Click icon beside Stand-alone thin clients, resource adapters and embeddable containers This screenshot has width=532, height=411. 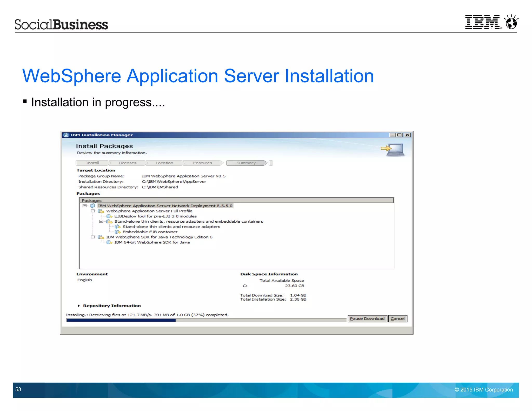pyautogui.click(x=109, y=221)
